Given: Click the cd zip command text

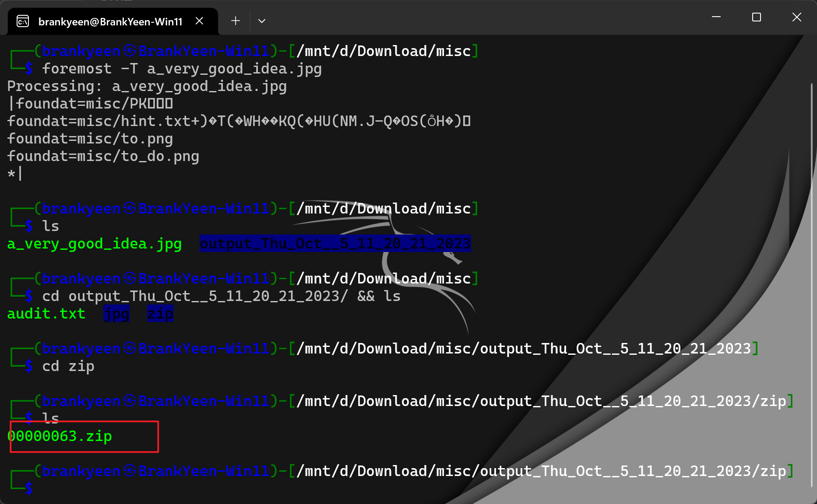Looking at the screenshot, I should [x=68, y=366].
